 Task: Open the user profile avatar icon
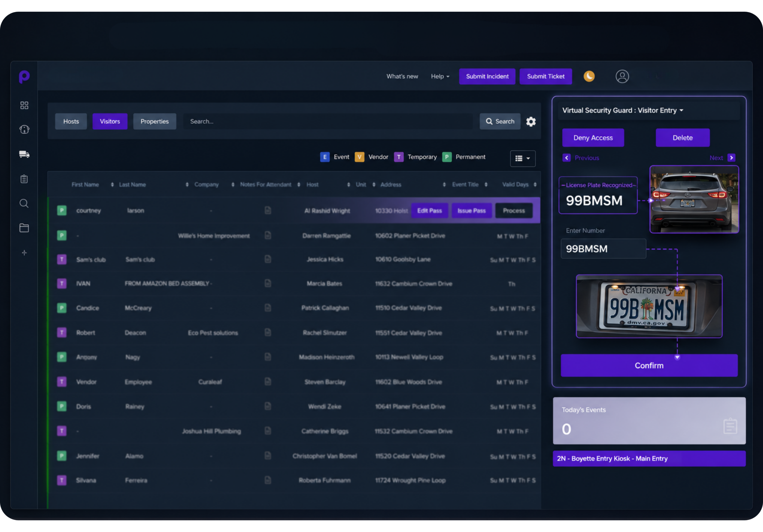pos(622,76)
